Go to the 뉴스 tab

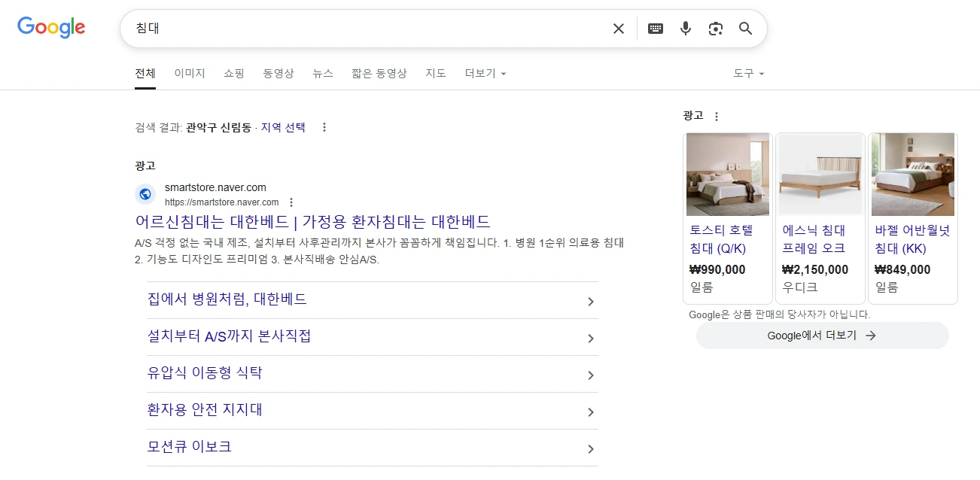[323, 73]
